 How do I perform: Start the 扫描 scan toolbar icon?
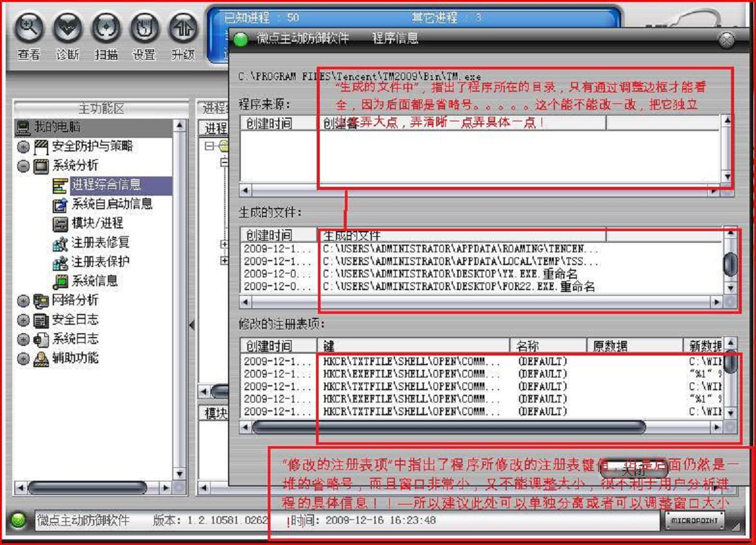[x=106, y=29]
